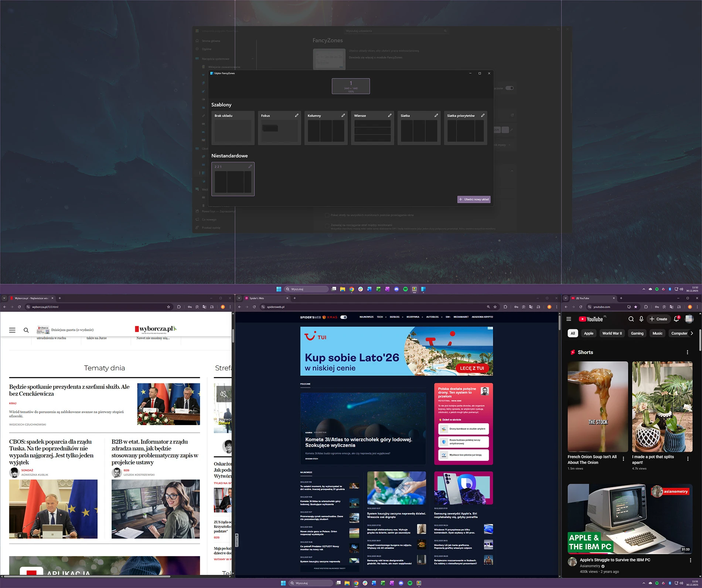This screenshot has height=588, width=702.
Task: Check 'Pokaż strefy na wszystkich monitorach' box
Action: pyautogui.click(x=327, y=215)
